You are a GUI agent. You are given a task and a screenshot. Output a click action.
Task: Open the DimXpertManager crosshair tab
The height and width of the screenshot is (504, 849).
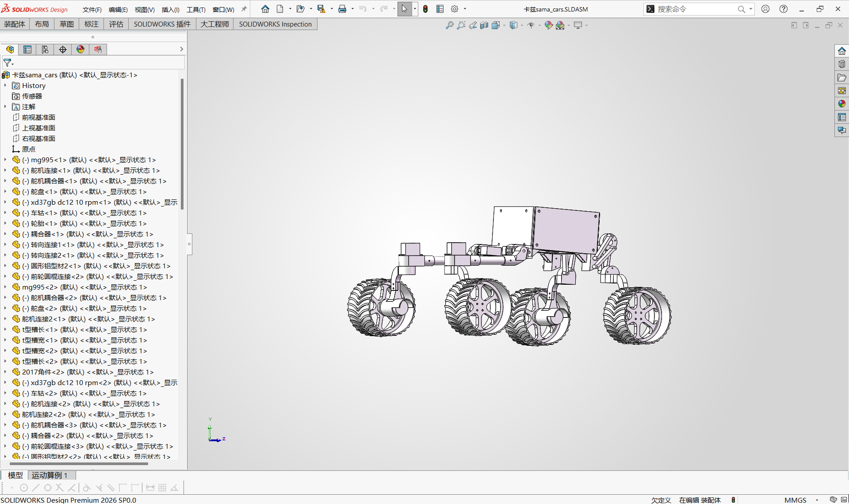coord(63,50)
